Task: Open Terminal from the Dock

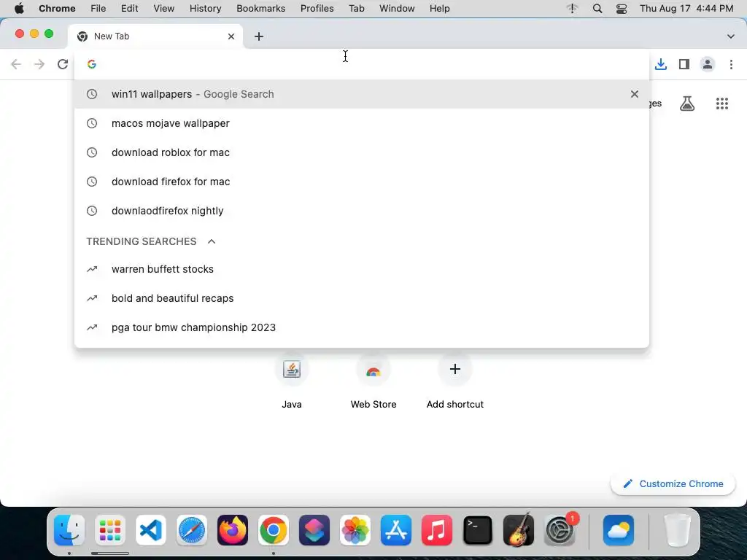Action: tap(477, 530)
